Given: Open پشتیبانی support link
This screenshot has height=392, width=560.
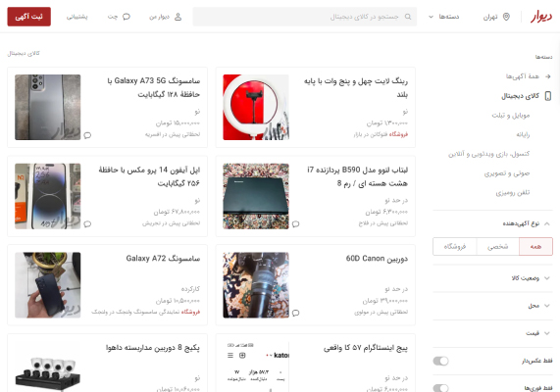Looking at the screenshot, I should pos(76,17).
